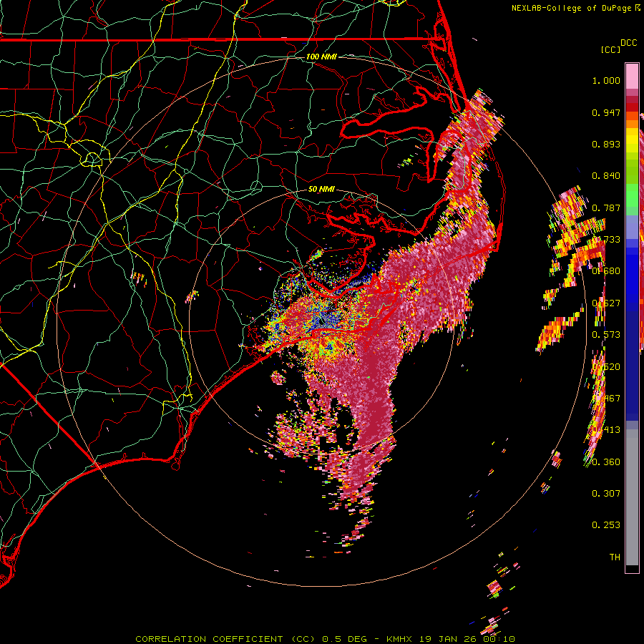Click the 0.253 scale value

[606, 525]
